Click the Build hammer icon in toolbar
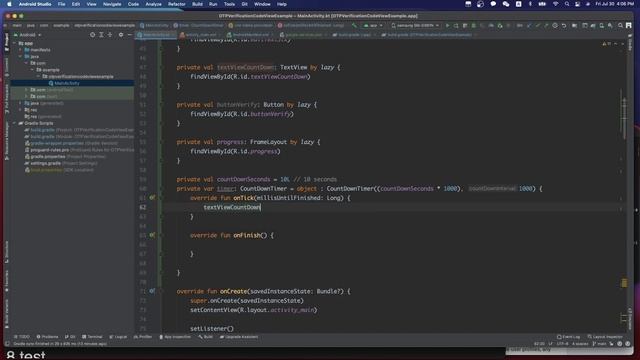Screen dimensions: 640x360 [354, 25]
